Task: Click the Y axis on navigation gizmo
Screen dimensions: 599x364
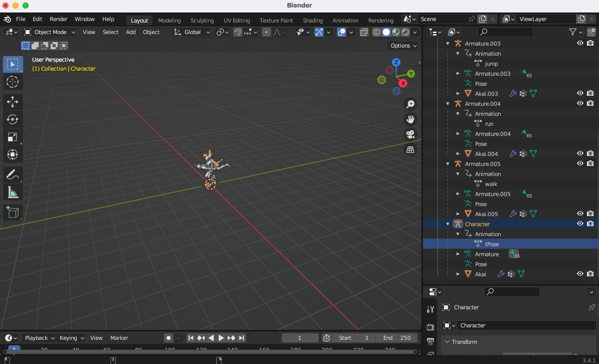Action: pyautogui.click(x=411, y=73)
